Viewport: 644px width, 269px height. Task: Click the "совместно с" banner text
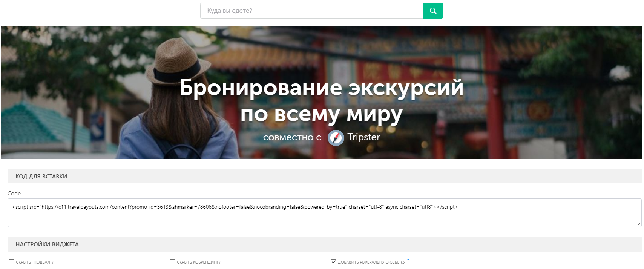[x=292, y=138]
